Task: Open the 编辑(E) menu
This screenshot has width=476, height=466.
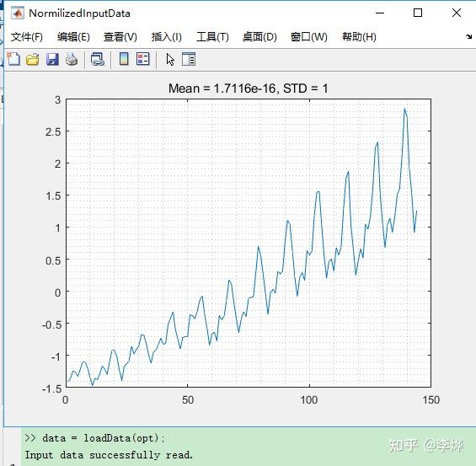Action: [73, 37]
